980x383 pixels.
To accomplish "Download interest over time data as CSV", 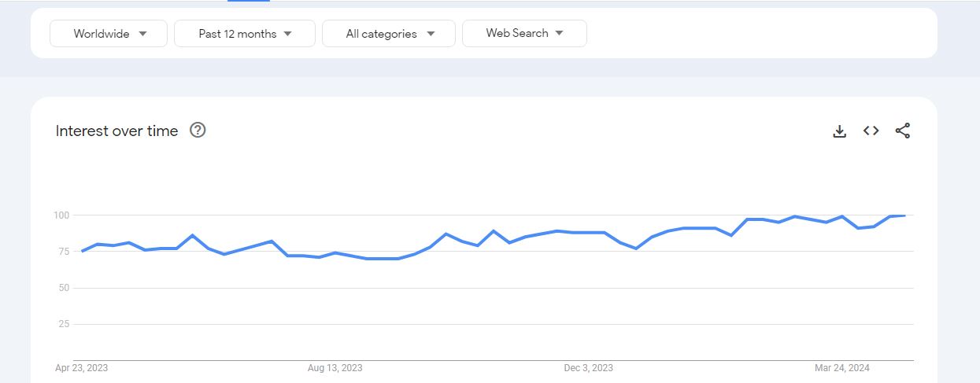I will [839, 131].
